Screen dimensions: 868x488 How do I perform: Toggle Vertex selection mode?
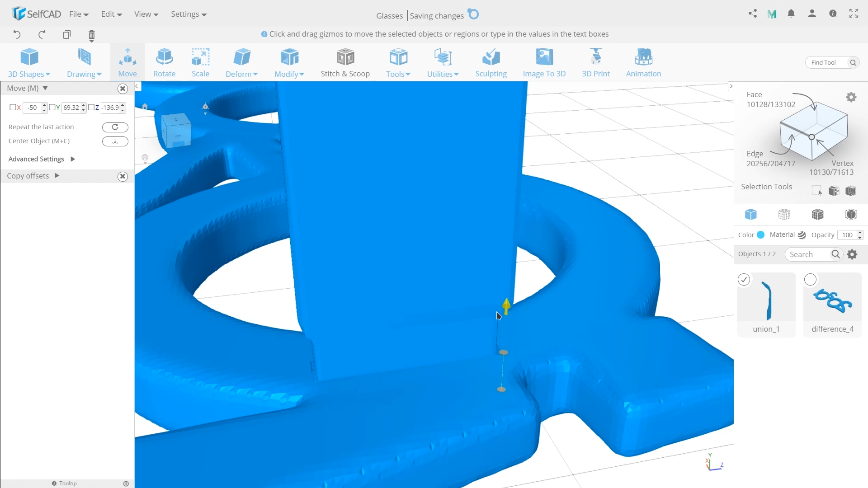pyautogui.click(x=831, y=168)
